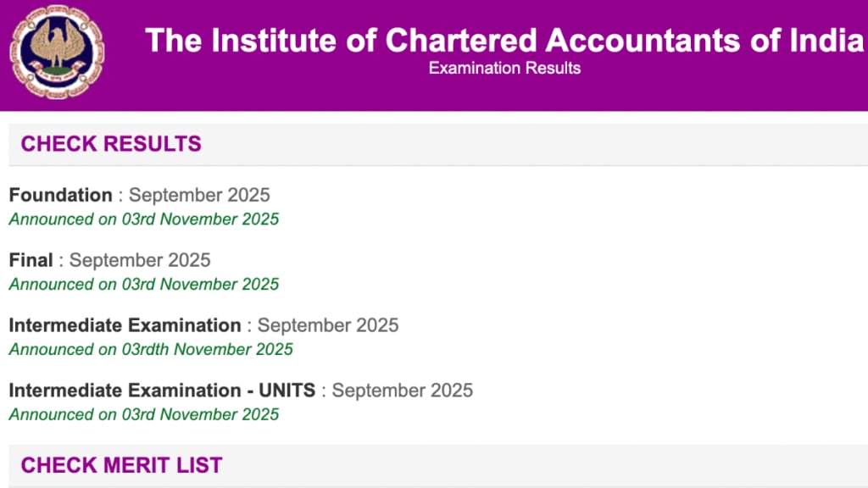
Task: Click Foundation announcement date text
Action: click(x=143, y=219)
